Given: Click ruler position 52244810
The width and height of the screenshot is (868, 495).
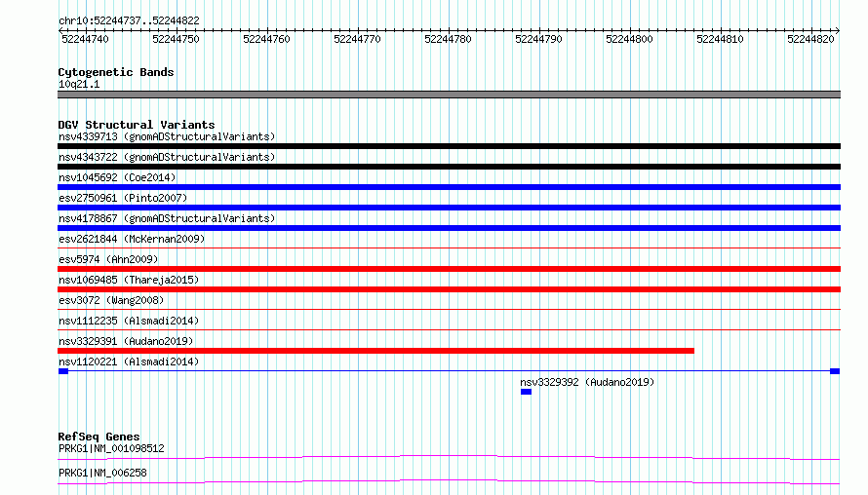Looking at the screenshot, I should (x=720, y=39).
